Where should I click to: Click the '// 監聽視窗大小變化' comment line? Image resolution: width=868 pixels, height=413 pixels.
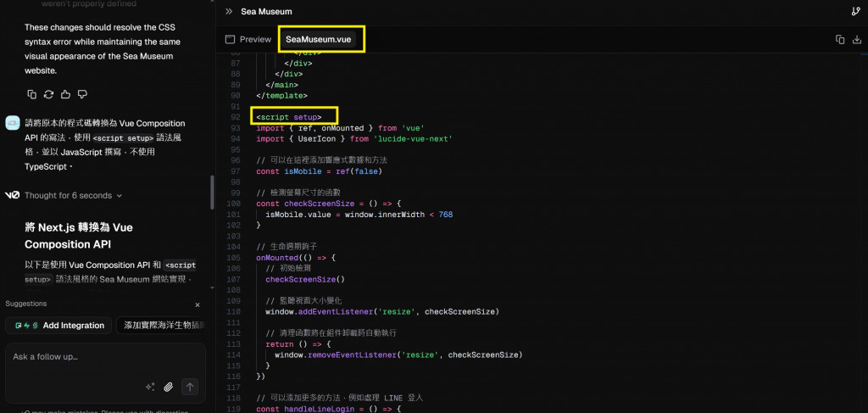tap(304, 300)
